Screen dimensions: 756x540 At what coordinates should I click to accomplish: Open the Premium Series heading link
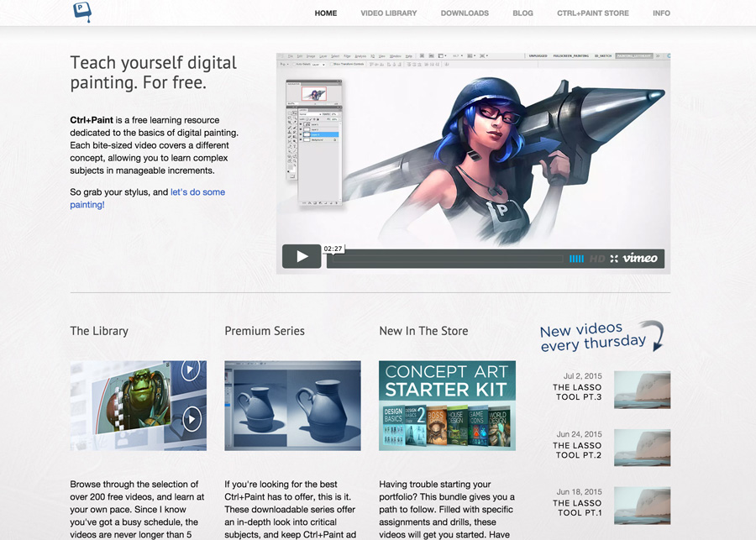(x=265, y=331)
